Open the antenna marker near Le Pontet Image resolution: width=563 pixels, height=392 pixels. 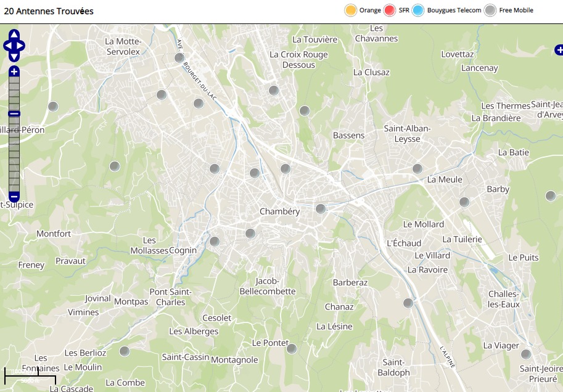click(x=292, y=349)
